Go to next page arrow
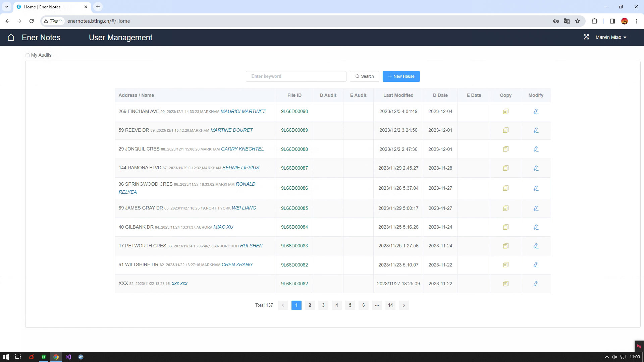 point(404,305)
